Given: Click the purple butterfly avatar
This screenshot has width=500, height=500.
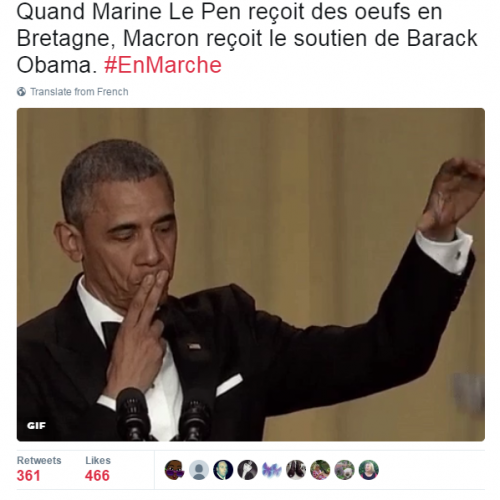Looking at the screenshot, I should (272, 470).
